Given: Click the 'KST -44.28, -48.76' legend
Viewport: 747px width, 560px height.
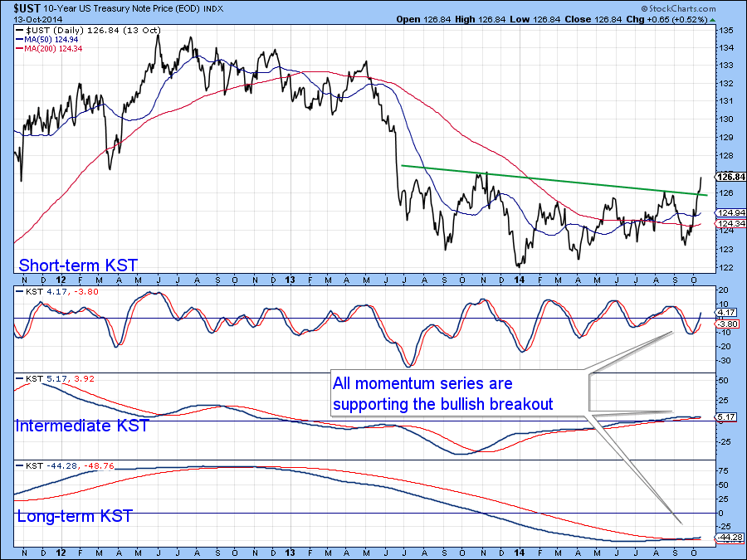Looking at the screenshot, I should click(66, 465).
